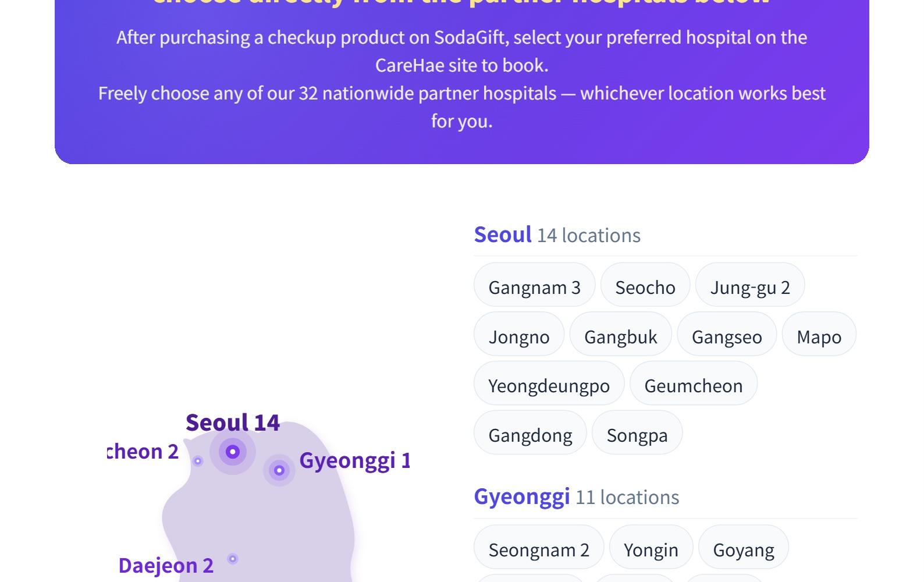Image resolution: width=924 pixels, height=582 pixels.
Task: Select the Songpa chip
Action: 637,432
